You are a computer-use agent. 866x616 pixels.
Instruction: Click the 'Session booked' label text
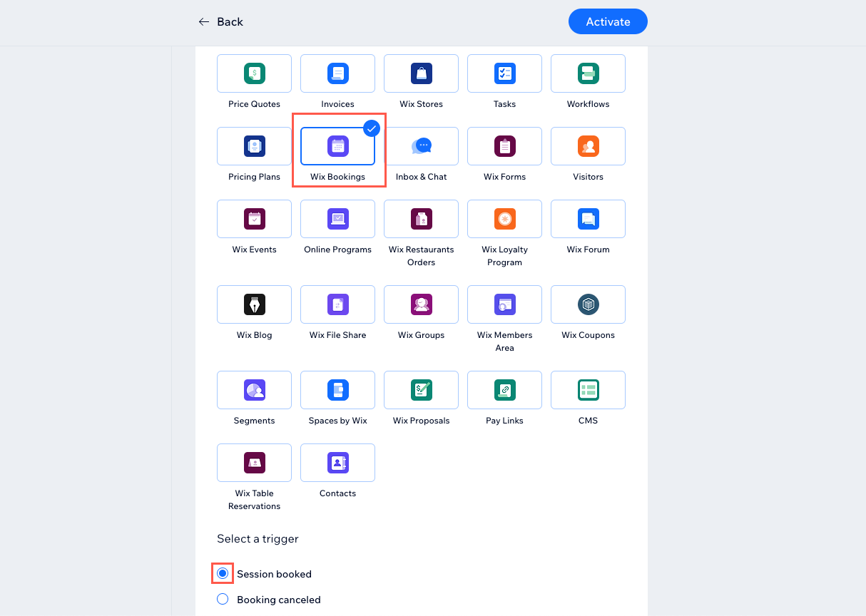[274, 574]
